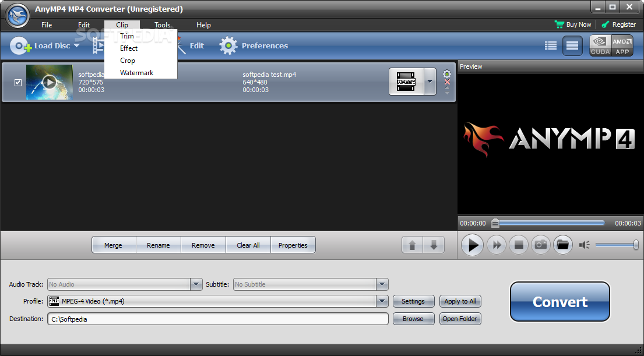Image resolution: width=644 pixels, height=356 pixels.
Task: Click the Browse button
Action: click(x=413, y=319)
